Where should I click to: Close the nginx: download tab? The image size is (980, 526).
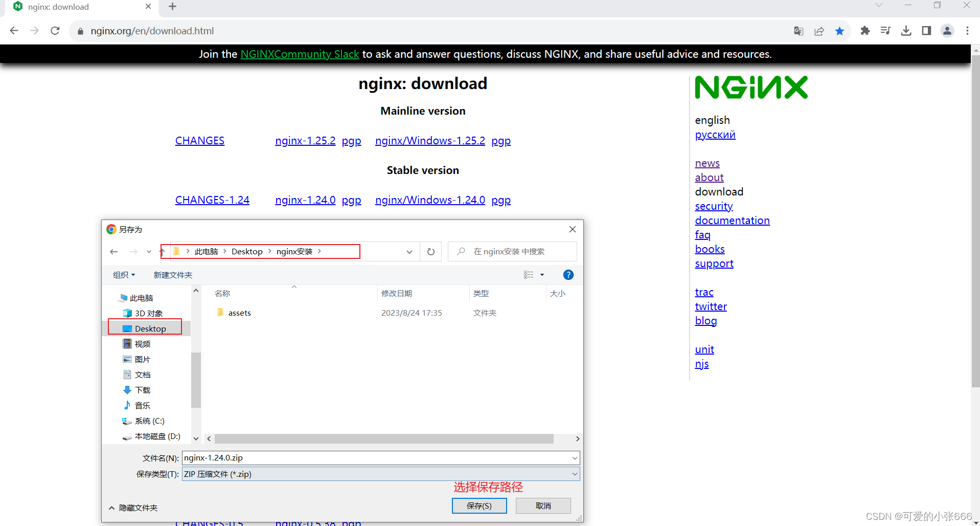pyautogui.click(x=148, y=7)
